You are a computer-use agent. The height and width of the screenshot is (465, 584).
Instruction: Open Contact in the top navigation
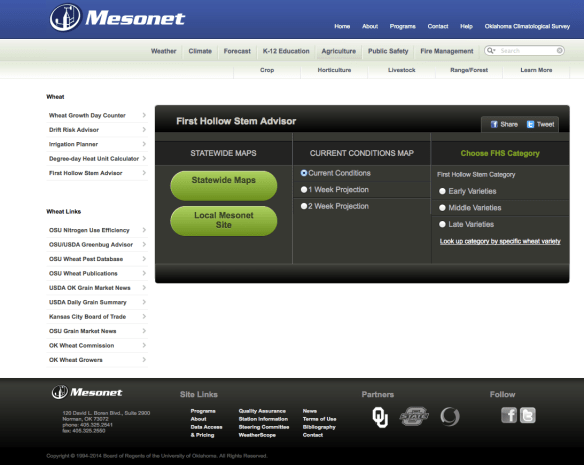pos(438,26)
